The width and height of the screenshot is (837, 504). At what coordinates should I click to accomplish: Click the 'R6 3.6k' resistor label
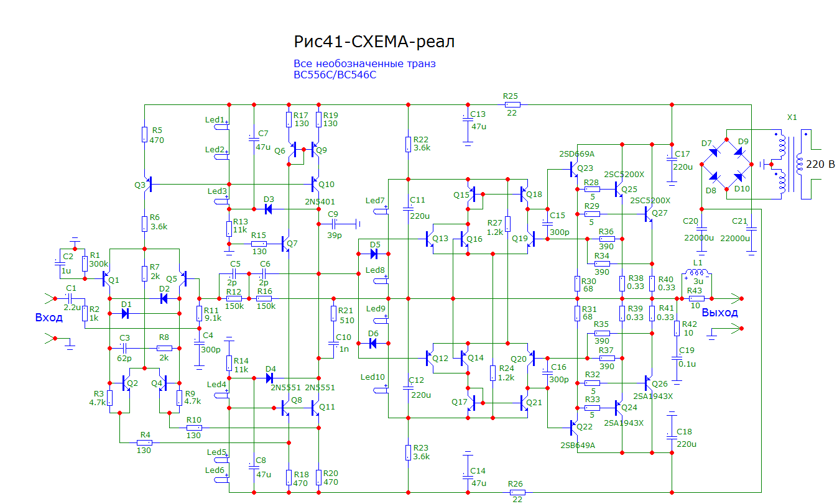click(159, 222)
